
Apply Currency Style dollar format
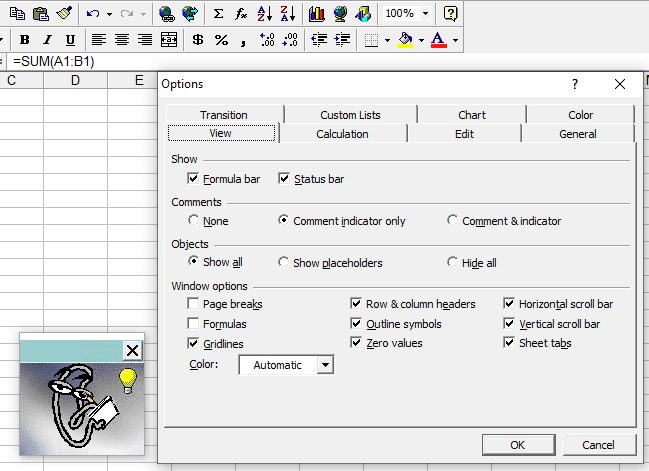coord(197,40)
